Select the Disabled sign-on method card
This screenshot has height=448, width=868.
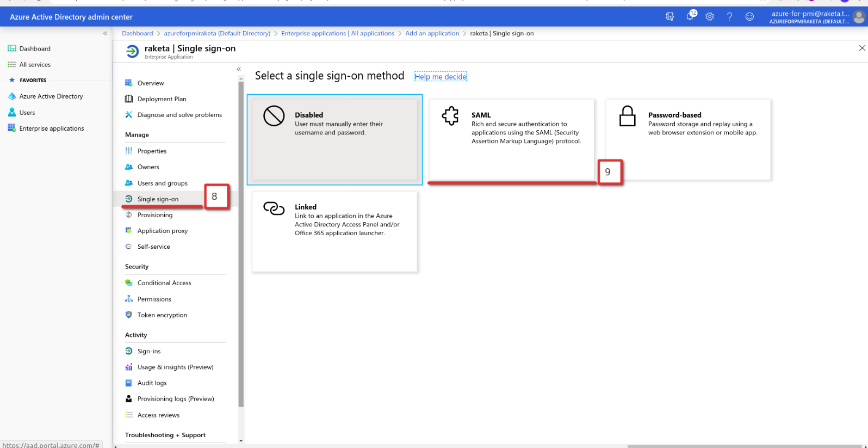pos(334,139)
